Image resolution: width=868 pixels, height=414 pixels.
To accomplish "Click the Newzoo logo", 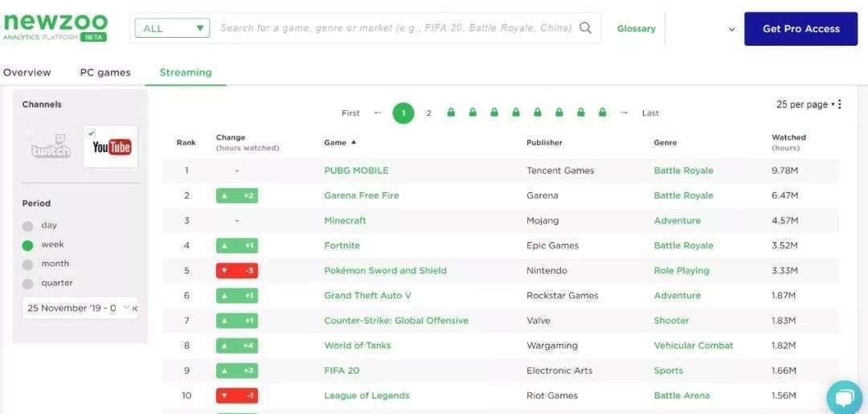I will (x=55, y=27).
